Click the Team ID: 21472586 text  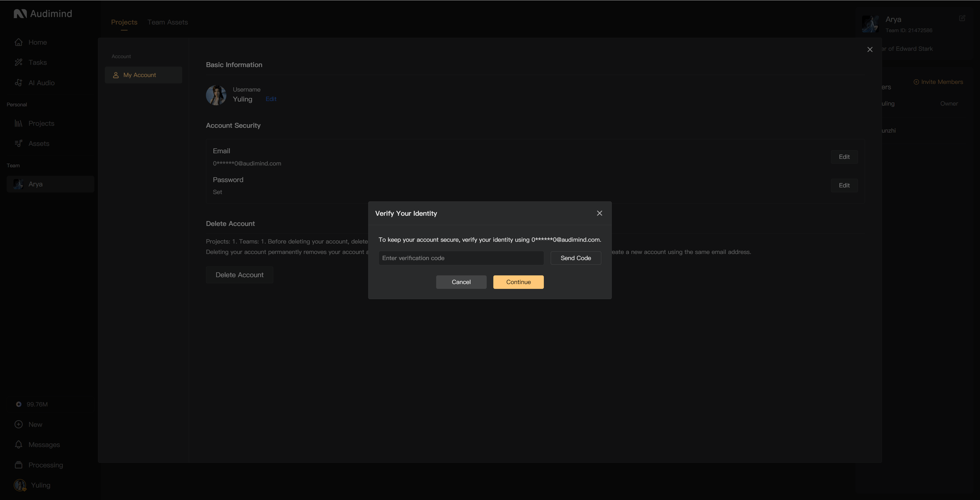(x=909, y=30)
